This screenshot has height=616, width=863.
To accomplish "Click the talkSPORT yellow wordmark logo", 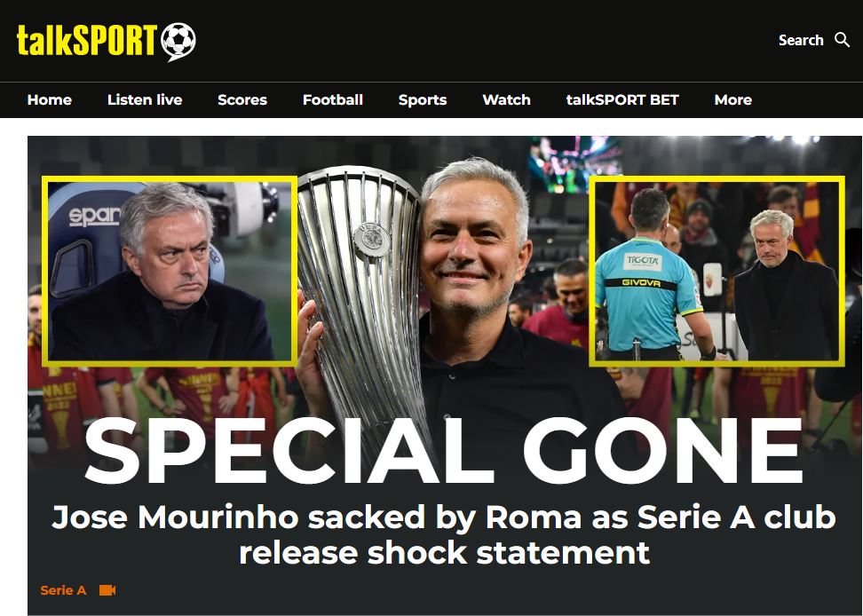I will pyautogui.click(x=87, y=40).
